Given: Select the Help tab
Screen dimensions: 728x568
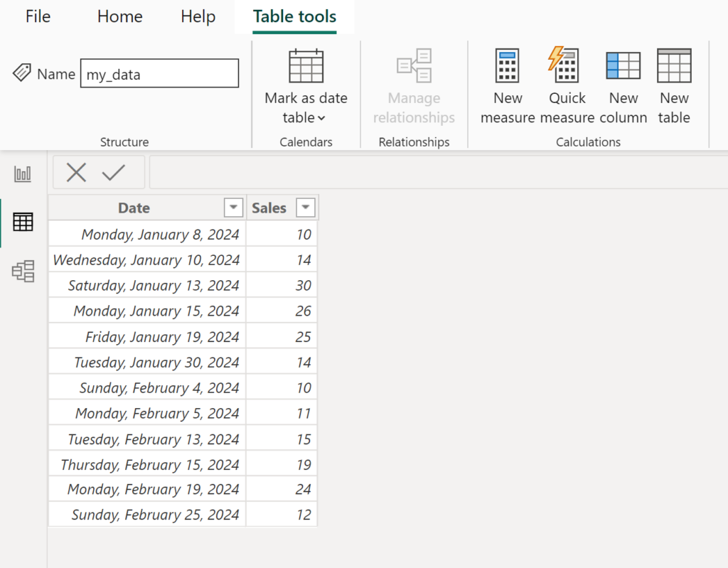Looking at the screenshot, I should click(x=197, y=16).
